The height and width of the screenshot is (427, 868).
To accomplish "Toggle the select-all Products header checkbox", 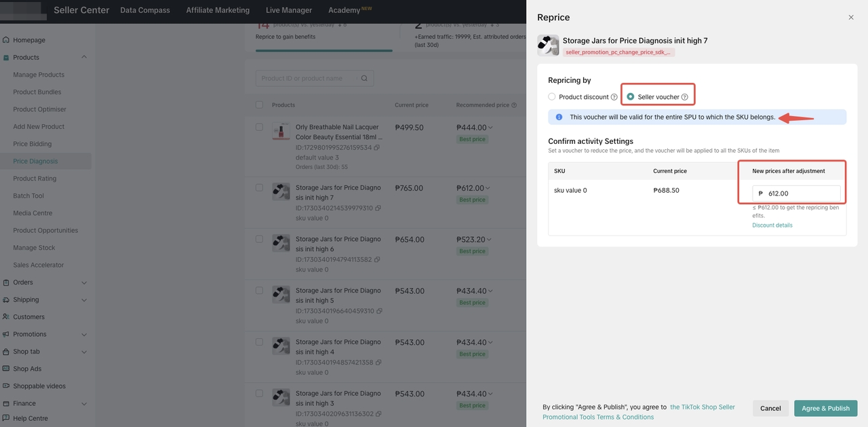I will (259, 105).
